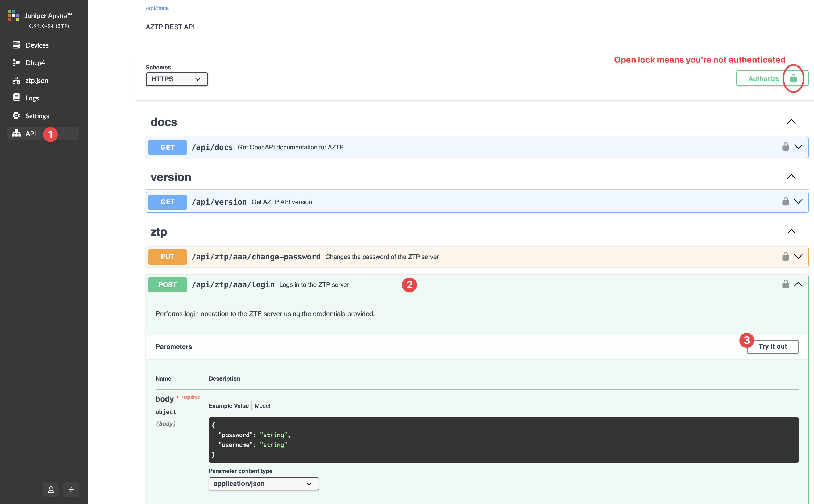
Task: Click the Try it out button
Action: point(772,346)
